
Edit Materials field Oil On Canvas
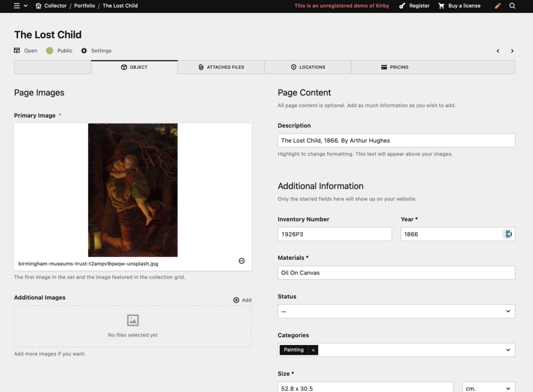pos(396,273)
